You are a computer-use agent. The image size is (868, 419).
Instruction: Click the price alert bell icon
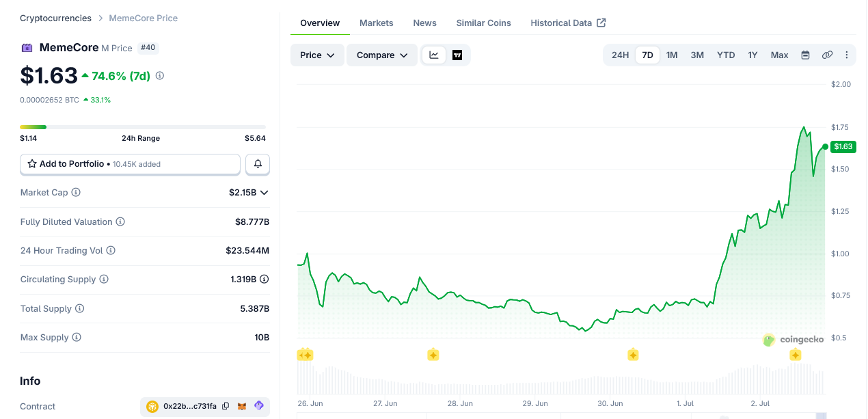[258, 164]
